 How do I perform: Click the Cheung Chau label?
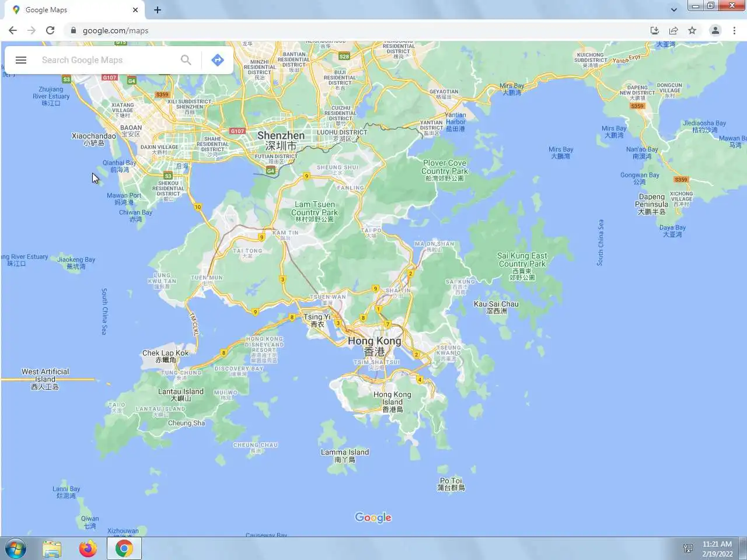pos(256,447)
